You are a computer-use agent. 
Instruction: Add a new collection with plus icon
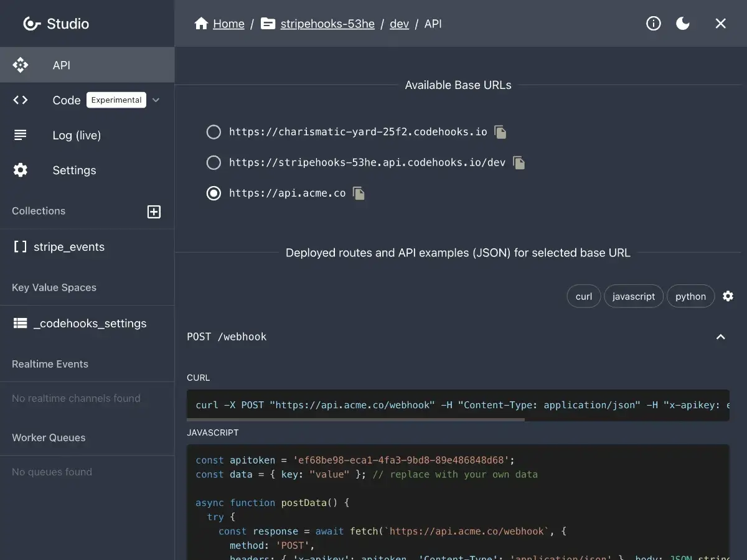point(154,212)
